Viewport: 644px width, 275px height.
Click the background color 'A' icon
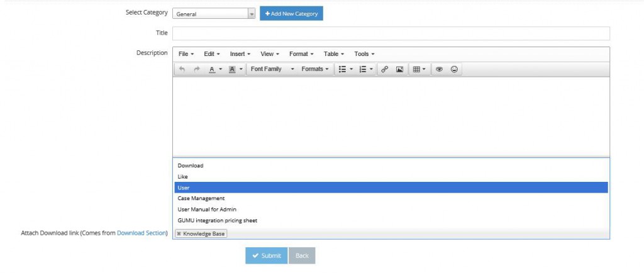(232, 69)
